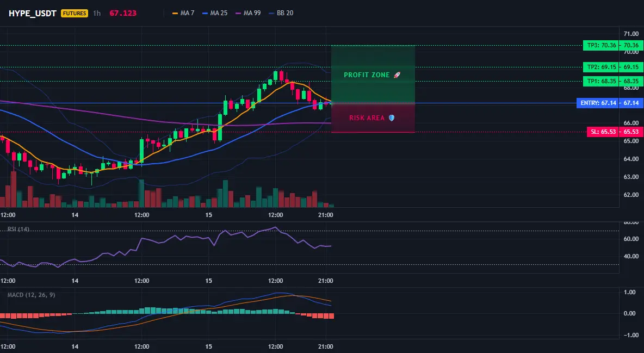Image resolution: width=644 pixels, height=353 pixels.
Task: Click the TP3: 70.36 price label
Action: pyautogui.click(x=601, y=45)
